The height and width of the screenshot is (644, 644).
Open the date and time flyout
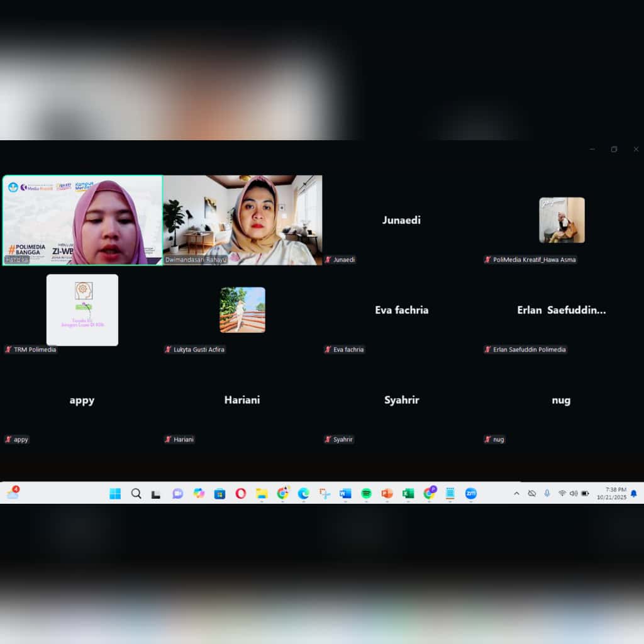pyautogui.click(x=611, y=494)
